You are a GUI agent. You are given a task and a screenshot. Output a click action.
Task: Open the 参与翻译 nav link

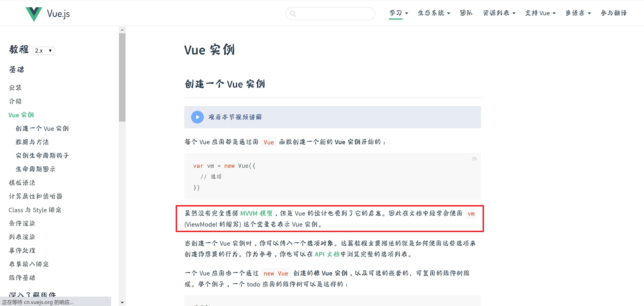click(613, 13)
